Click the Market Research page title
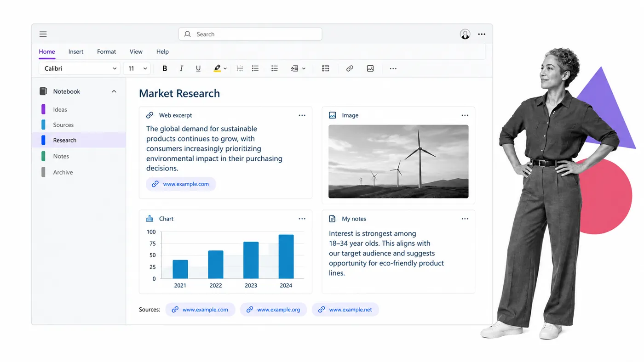This screenshot has height=362, width=644. point(179,94)
